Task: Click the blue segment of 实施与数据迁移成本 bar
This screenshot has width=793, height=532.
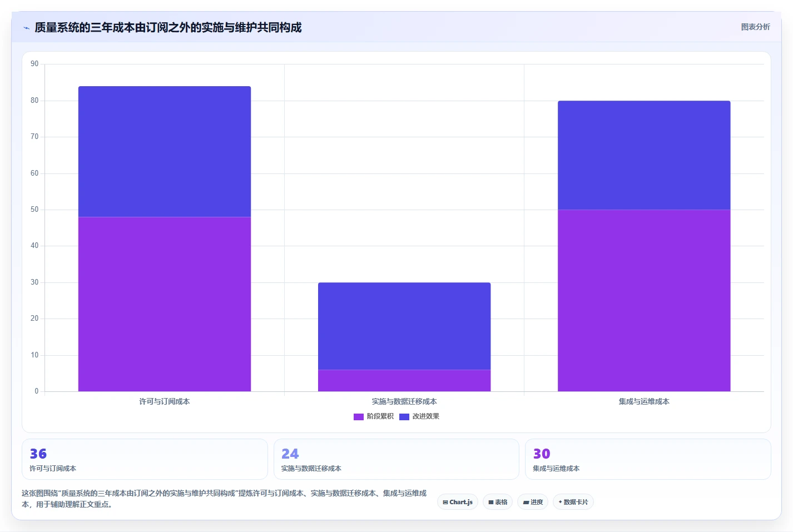Action: pyautogui.click(x=404, y=326)
